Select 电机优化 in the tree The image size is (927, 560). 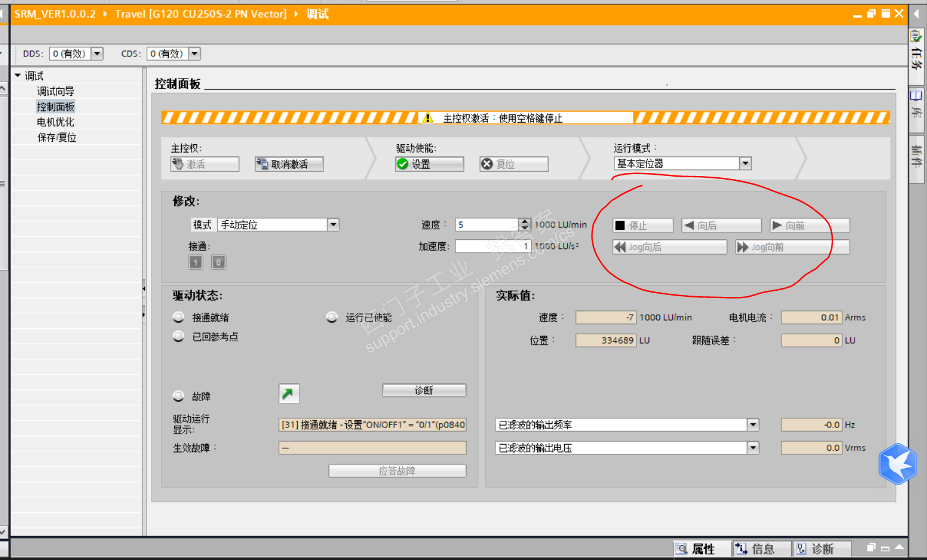55,122
